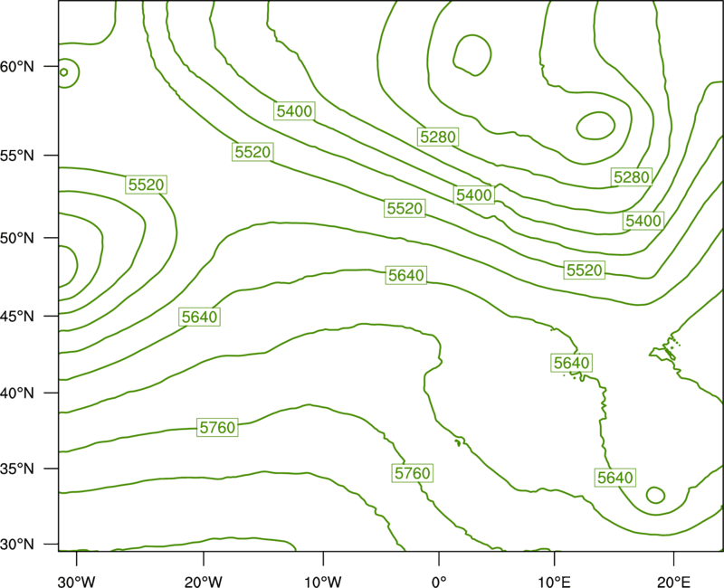Screen dimensions: 724x588
Task: Select the 30°W longitude axis label
Action: 77,582
